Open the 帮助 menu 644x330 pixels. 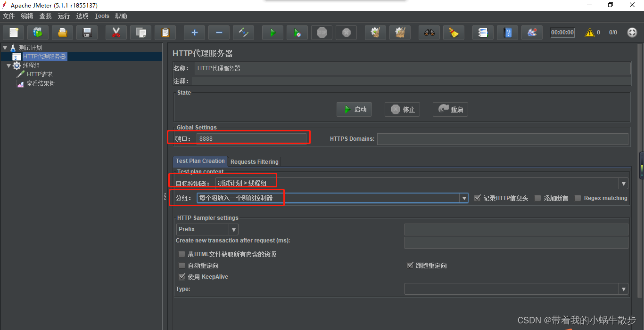121,16
